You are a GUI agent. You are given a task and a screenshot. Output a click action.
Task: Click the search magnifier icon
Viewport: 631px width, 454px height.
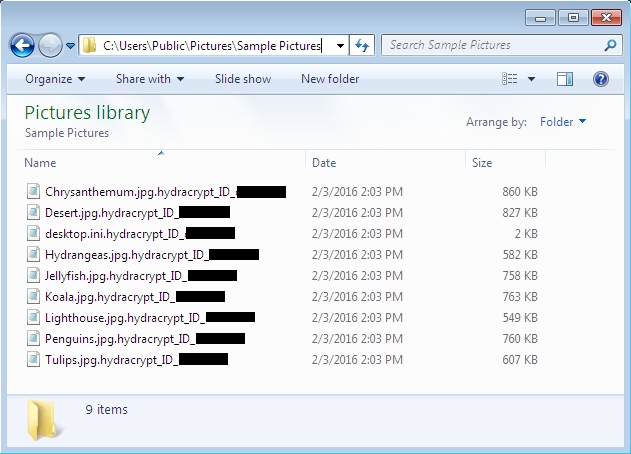610,45
